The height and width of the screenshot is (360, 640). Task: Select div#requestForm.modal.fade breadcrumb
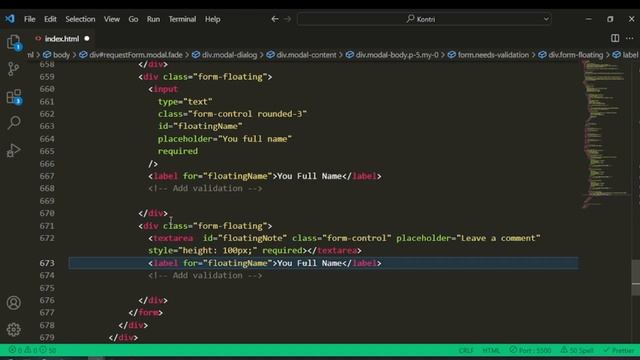[131, 55]
